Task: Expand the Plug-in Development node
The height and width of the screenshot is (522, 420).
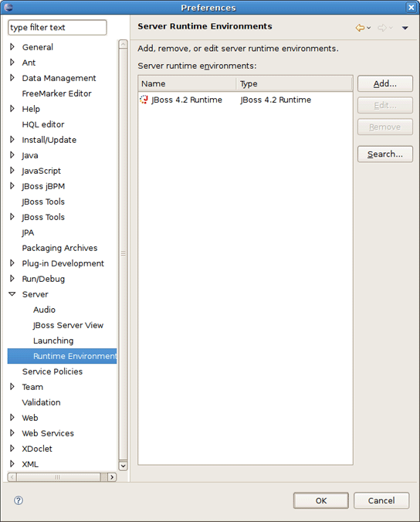Action: pyautogui.click(x=12, y=263)
